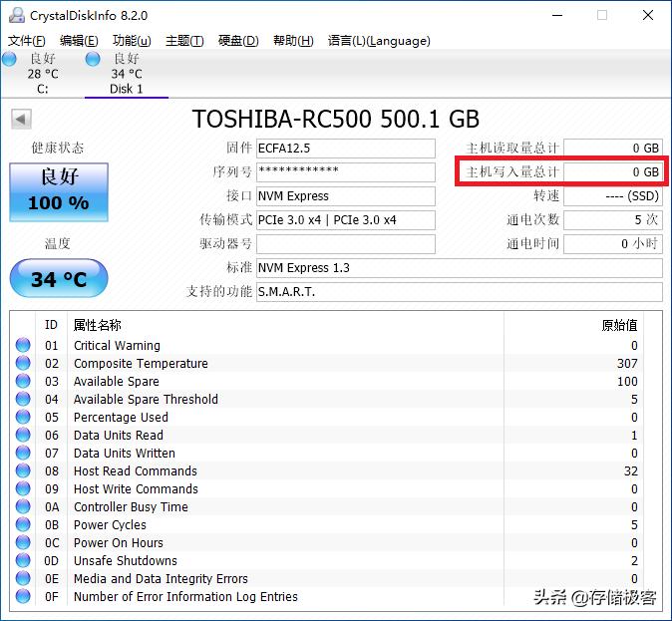Click the Disk 1 status orb

(93, 60)
